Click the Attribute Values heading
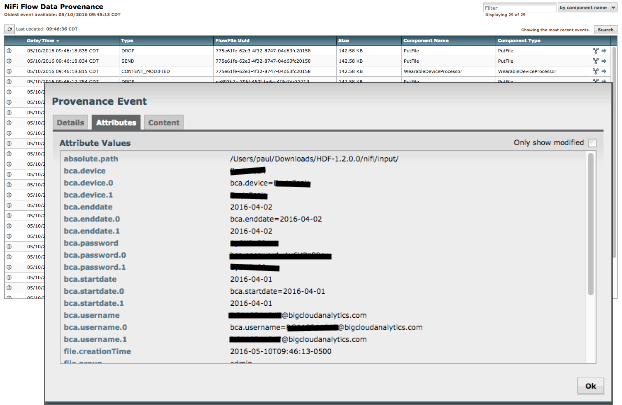 point(95,143)
